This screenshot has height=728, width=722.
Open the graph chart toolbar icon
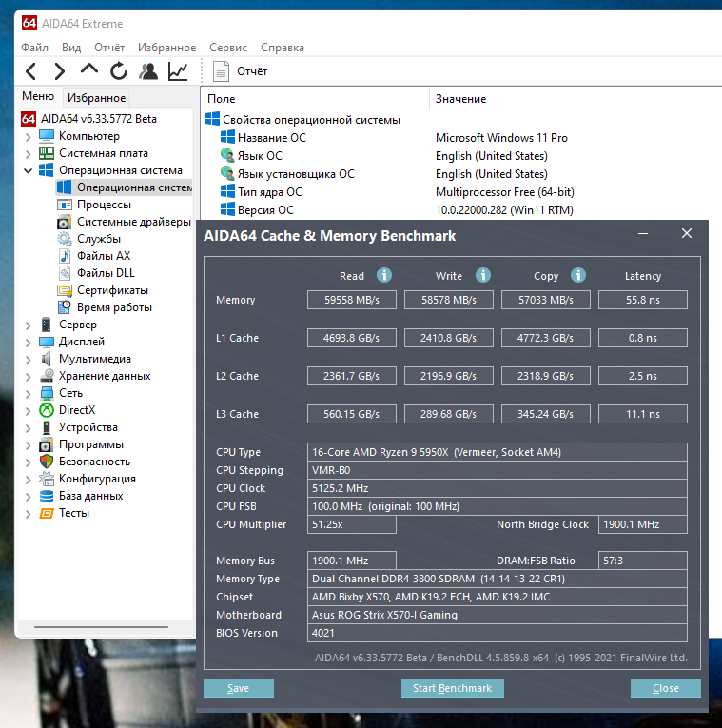(x=178, y=71)
